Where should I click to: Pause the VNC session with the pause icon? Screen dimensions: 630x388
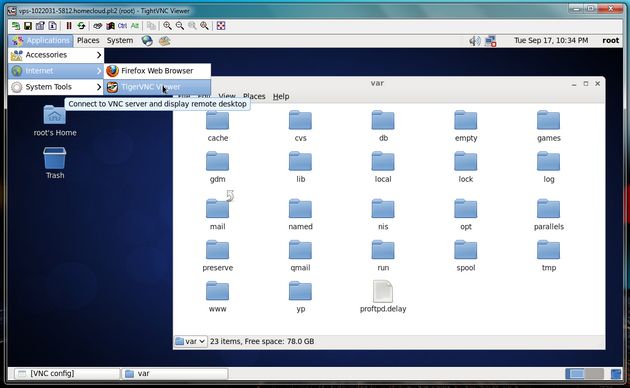click(69, 26)
